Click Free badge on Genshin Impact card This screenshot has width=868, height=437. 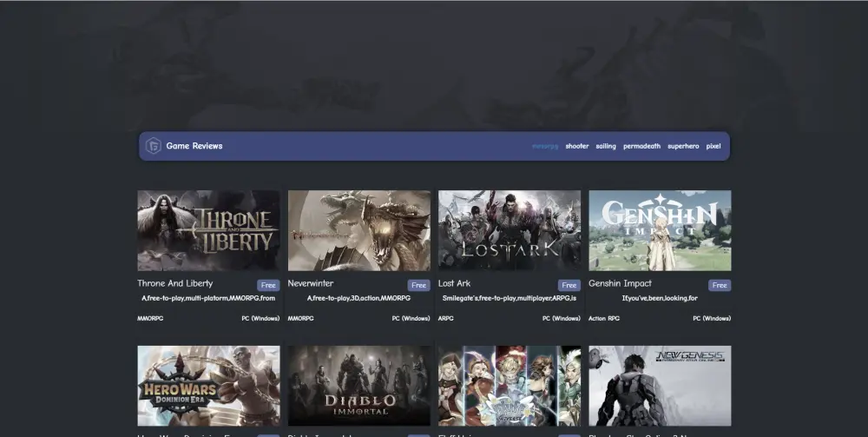coord(720,285)
